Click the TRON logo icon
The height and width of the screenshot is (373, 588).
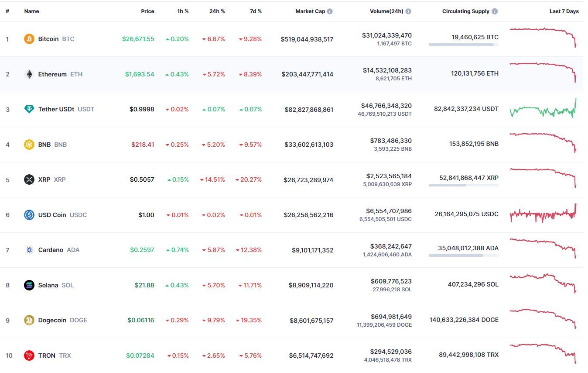29,356
